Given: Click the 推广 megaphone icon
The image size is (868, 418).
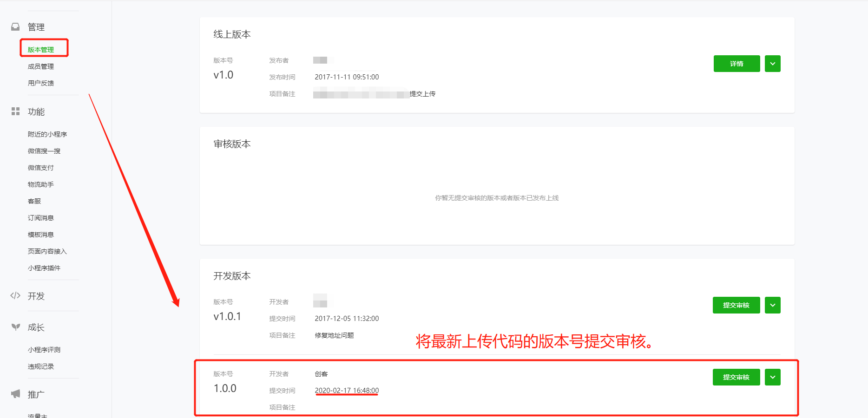Looking at the screenshot, I should (x=15, y=394).
